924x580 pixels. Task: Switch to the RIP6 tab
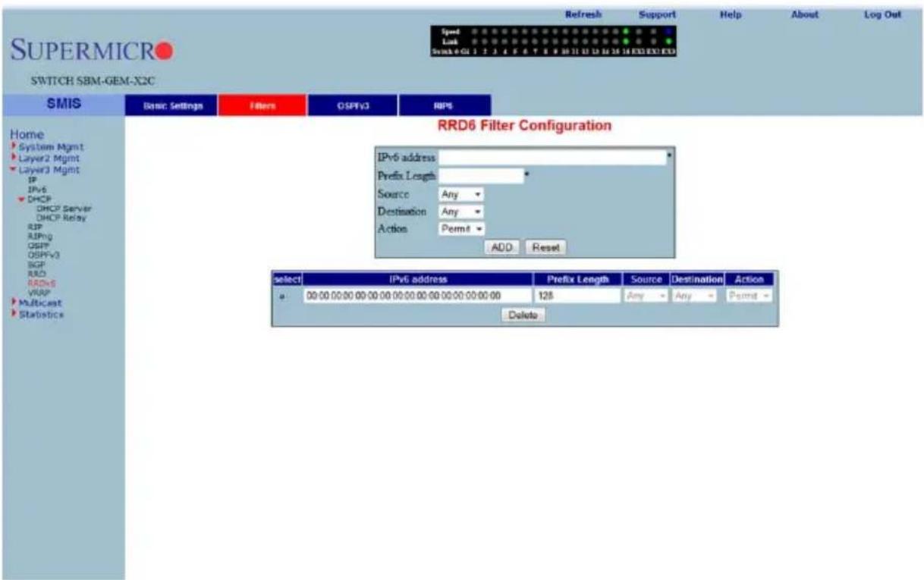(445, 106)
